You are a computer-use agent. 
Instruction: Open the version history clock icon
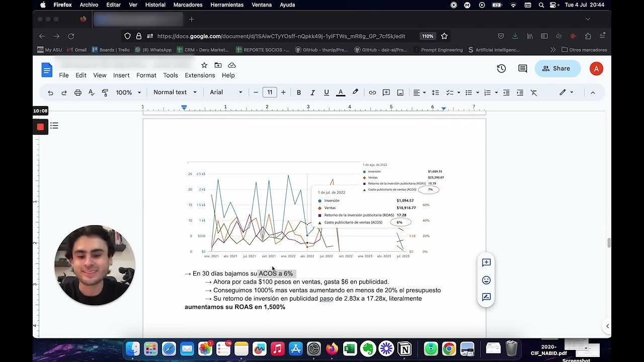coord(501,69)
